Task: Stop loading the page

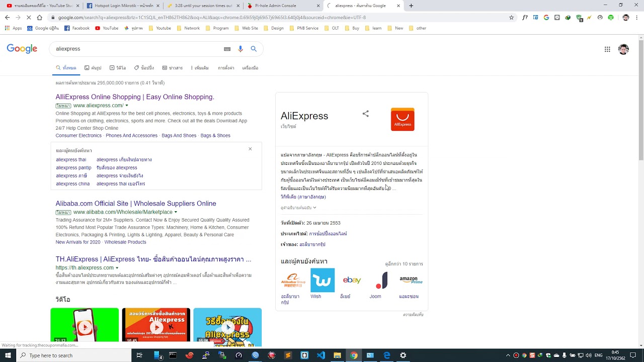Action: [x=29, y=17]
